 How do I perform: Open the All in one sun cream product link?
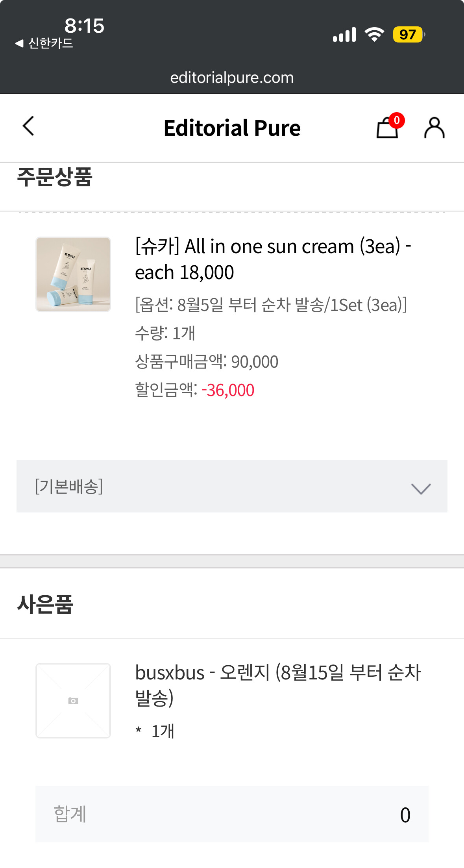click(273, 259)
